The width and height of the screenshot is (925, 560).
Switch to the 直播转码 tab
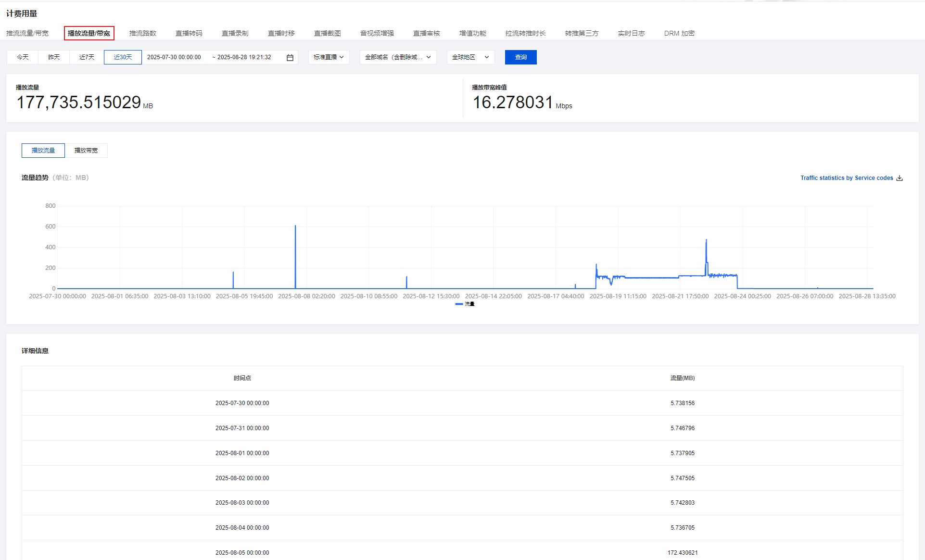pyautogui.click(x=189, y=33)
